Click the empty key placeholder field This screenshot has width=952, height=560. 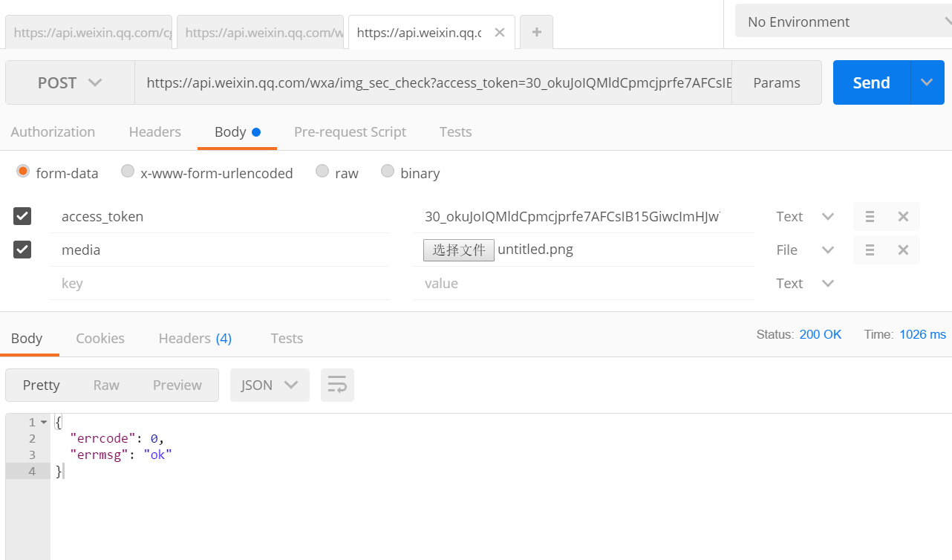tap(221, 284)
